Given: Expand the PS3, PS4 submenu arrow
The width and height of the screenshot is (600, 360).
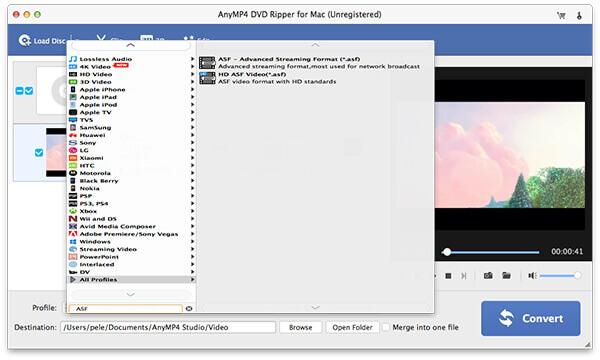Looking at the screenshot, I should 192,204.
